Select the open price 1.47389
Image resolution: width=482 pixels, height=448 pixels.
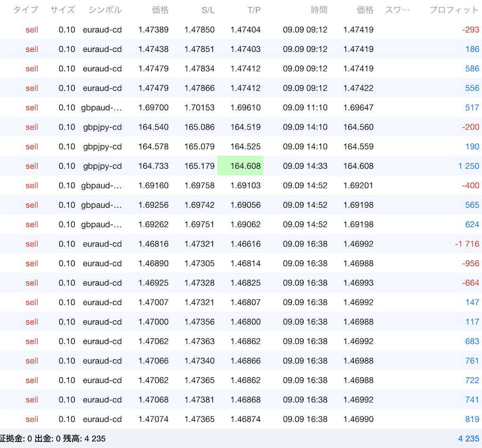(153, 30)
